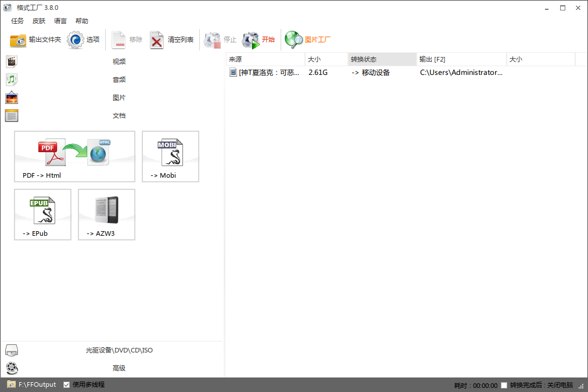This screenshot has height=392, width=588.
Task: Click the 停止 stop conversion icon
Action: pos(212,39)
